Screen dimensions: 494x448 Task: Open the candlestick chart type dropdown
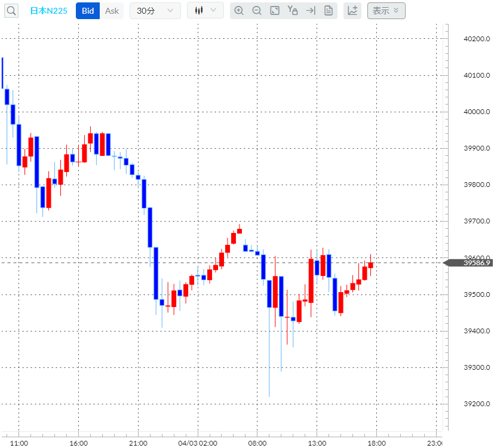205,10
